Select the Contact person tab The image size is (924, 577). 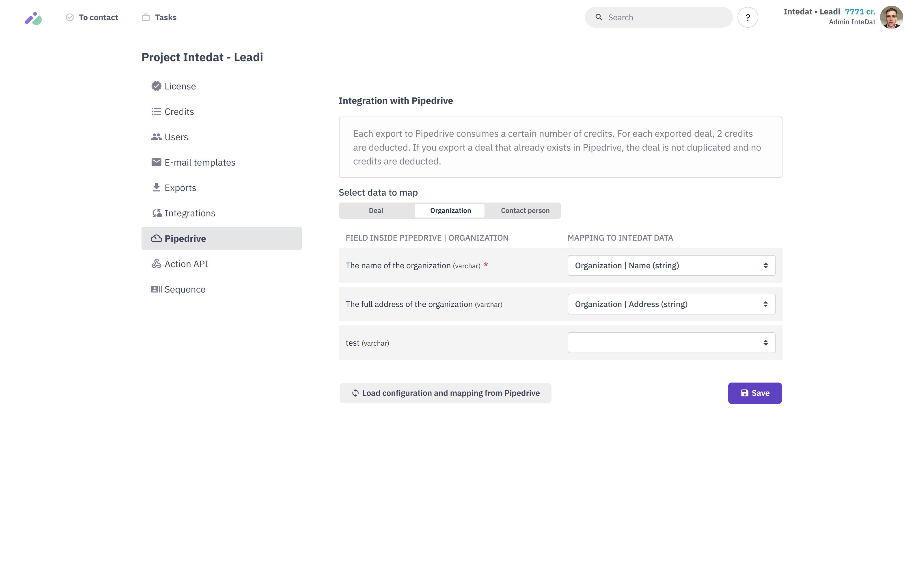click(x=525, y=211)
